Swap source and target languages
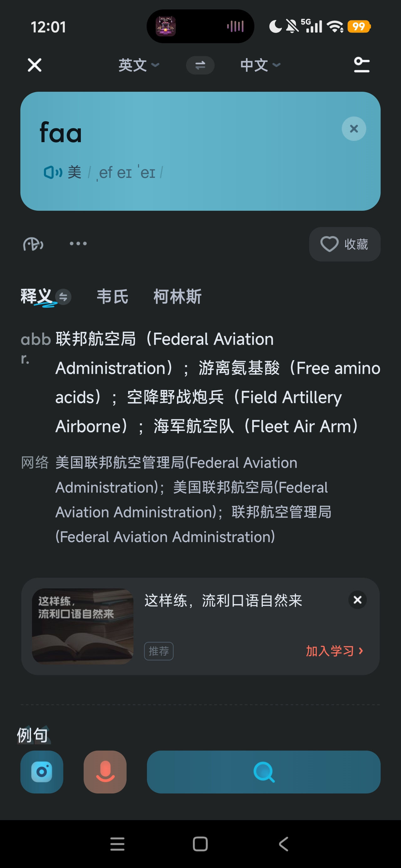This screenshot has width=401, height=868. pyautogui.click(x=200, y=65)
